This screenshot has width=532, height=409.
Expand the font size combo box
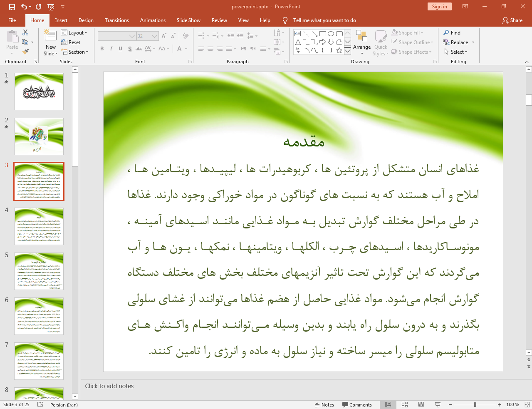point(154,36)
